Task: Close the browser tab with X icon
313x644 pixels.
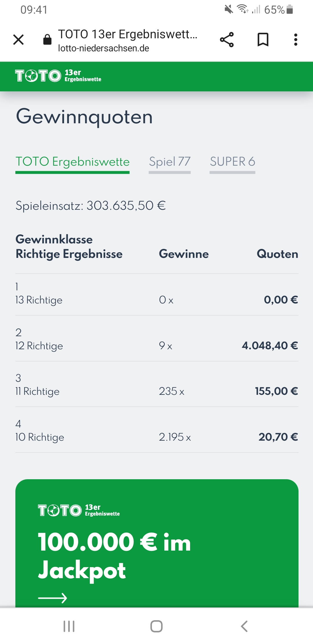Action: tap(19, 39)
